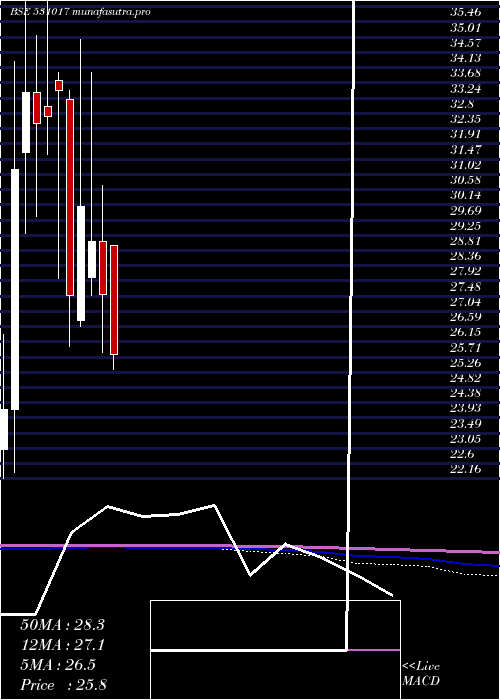This screenshot has height=700, width=500.
Task: Click the 35.01 price axis label
Action: pyautogui.click(x=465, y=27)
